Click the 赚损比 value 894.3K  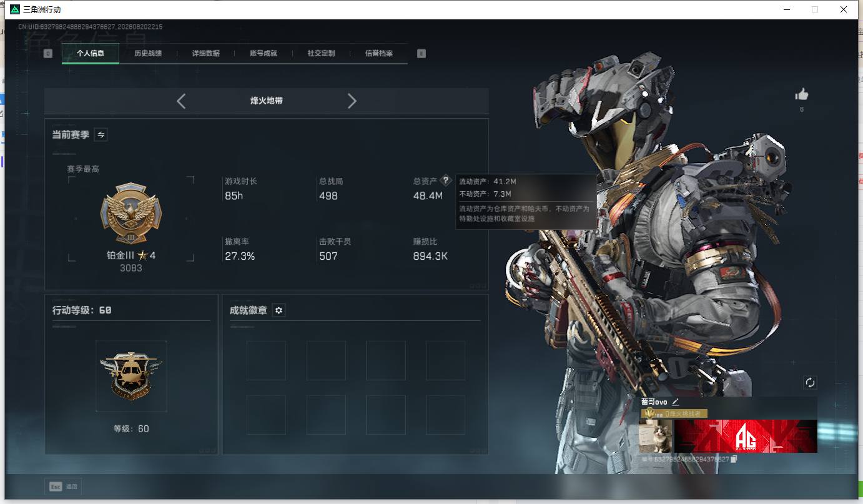430,256
